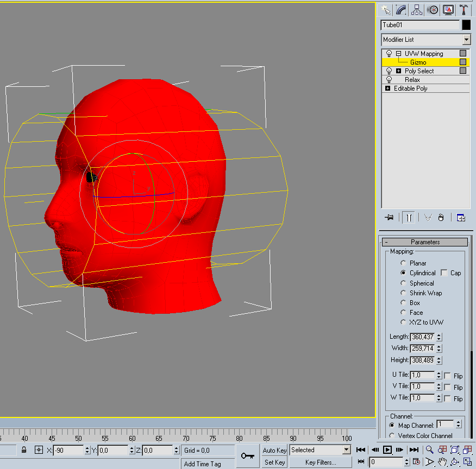Switch to the Utilities hammer tab
The image size is (476, 469).
coord(464,10)
